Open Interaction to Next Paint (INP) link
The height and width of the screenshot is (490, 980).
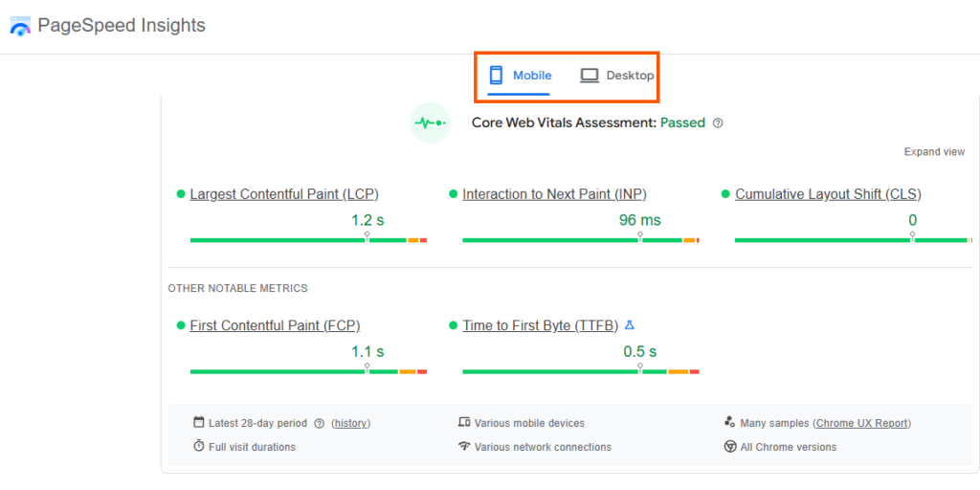[554, 194]
